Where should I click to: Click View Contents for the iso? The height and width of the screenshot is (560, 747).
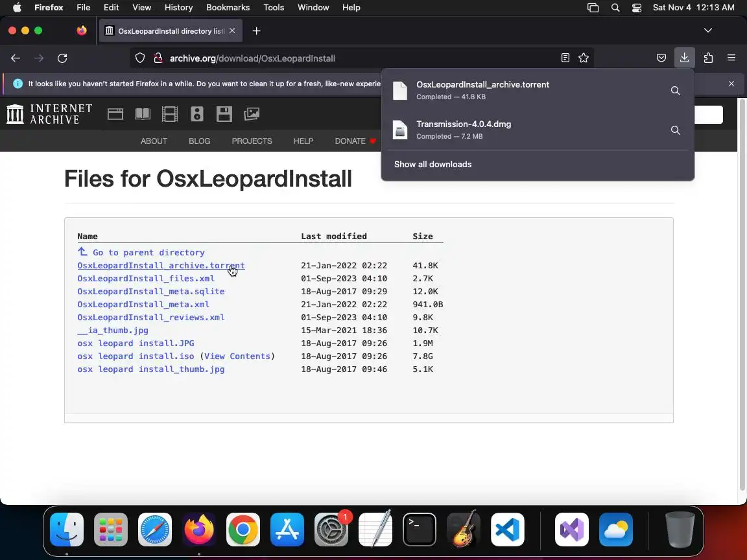pos(237,356)
